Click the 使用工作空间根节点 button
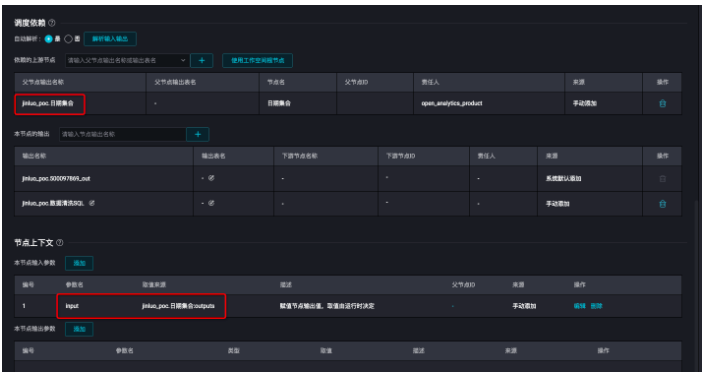Viewport: 709px width, 376px height. (x=257, y=60)
